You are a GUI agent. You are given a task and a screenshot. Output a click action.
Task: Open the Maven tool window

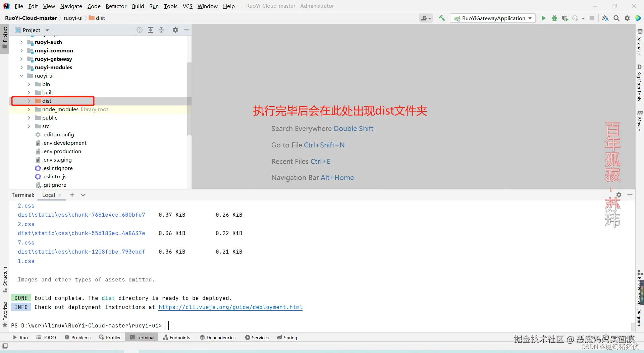pyautogui.click(x=639, y=120)
